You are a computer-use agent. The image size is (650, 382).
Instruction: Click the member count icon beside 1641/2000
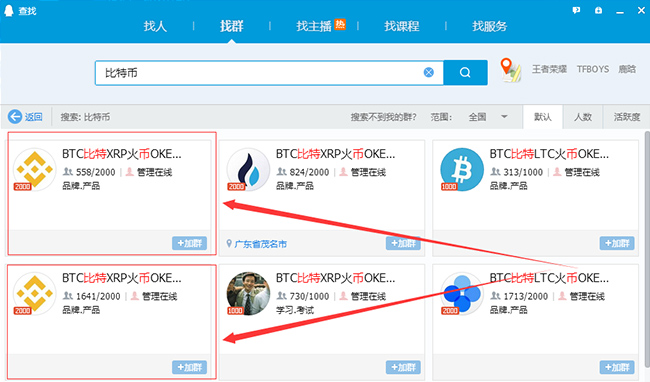[68, 296]
